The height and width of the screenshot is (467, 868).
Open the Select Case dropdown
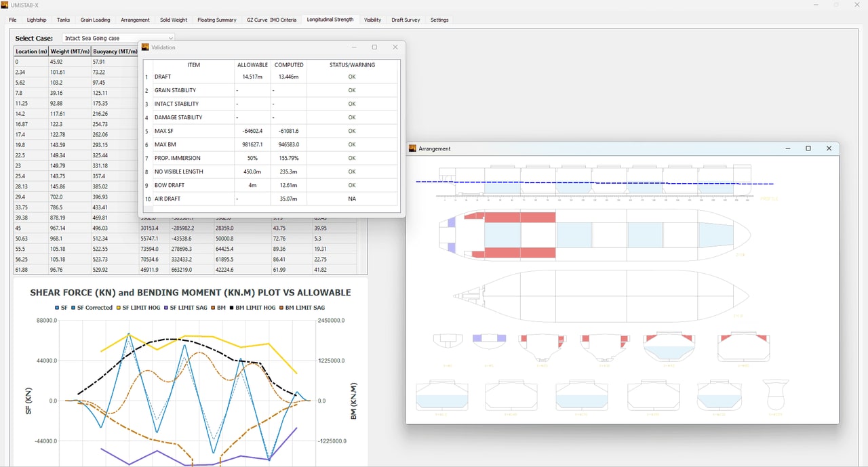click(119, 38)
